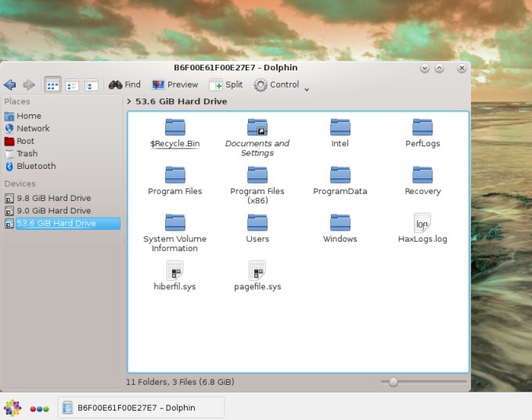Adjust the icon zoom slider
Image resolution: width=532 pixels, height=420 pixels.
(394, 382)
